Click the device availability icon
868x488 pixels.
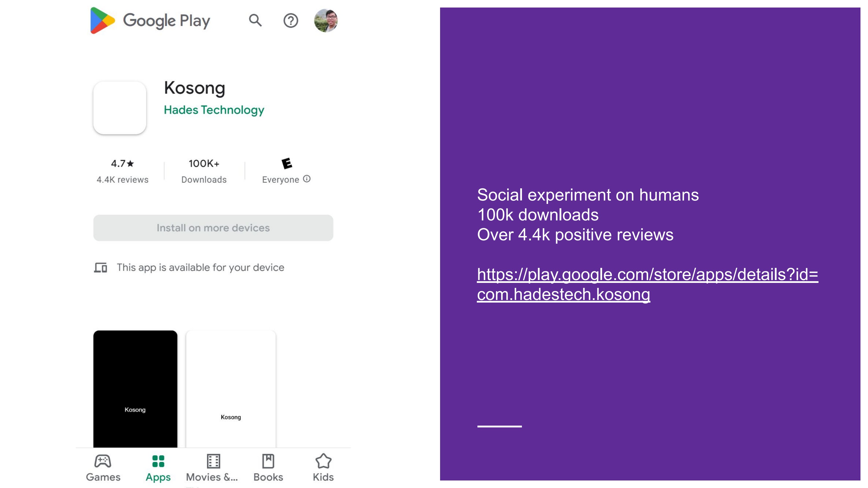tap(100, 268)
